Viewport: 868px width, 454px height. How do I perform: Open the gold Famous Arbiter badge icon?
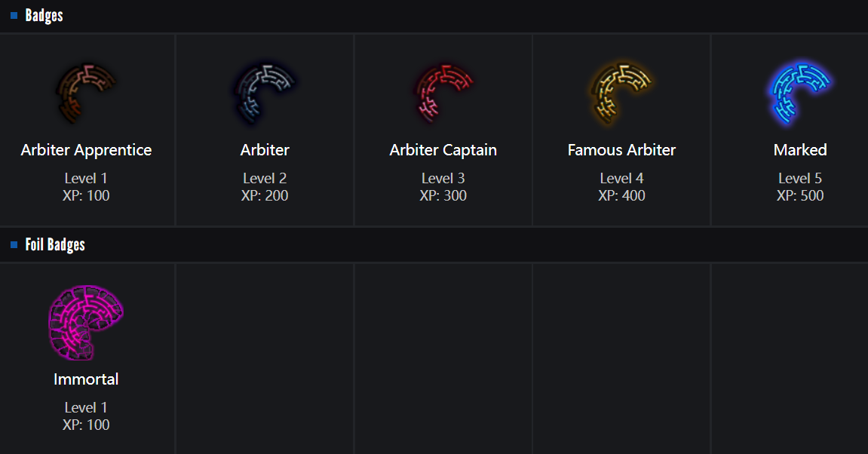[x=621, y=93]
